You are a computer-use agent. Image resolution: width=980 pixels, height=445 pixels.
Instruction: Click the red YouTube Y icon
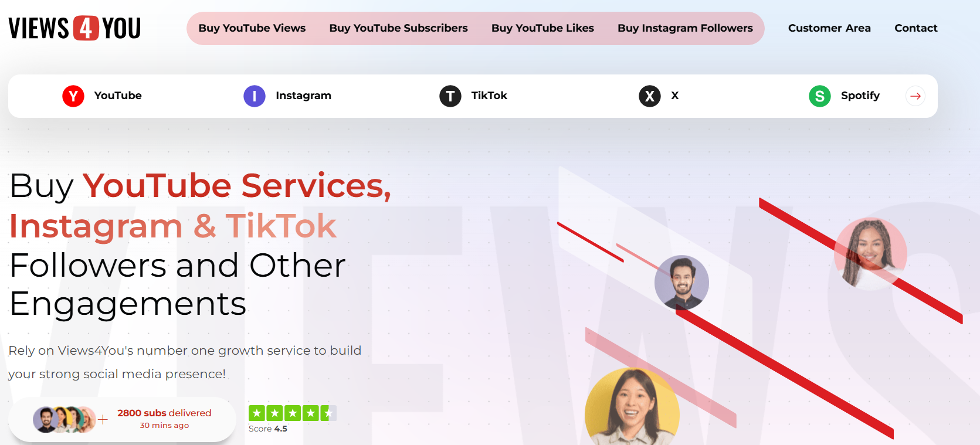click(x=73, y=96)
